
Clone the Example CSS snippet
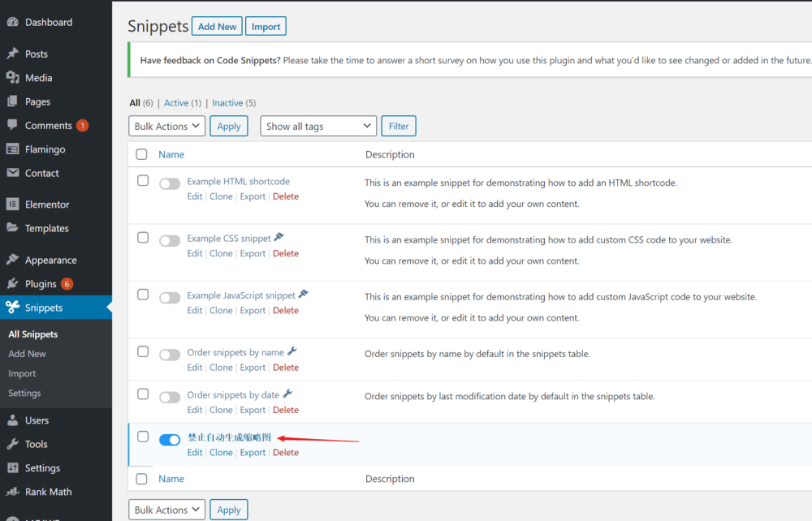tap(221, 253)
